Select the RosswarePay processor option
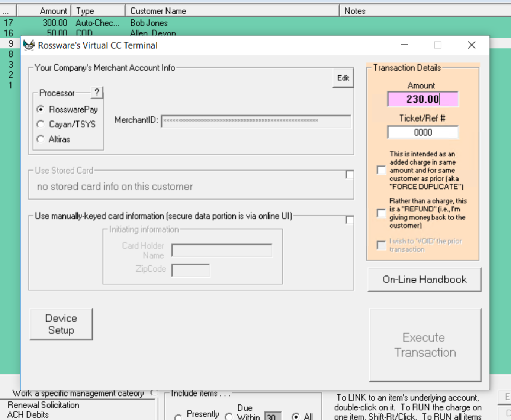The height and width of the screenshot is (420, 511). pos(41,109)
